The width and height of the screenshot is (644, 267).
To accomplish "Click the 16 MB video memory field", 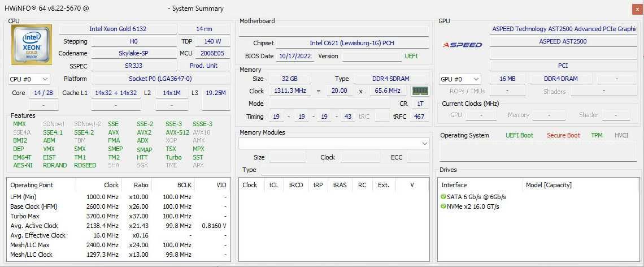I will (x=508, y=79).
